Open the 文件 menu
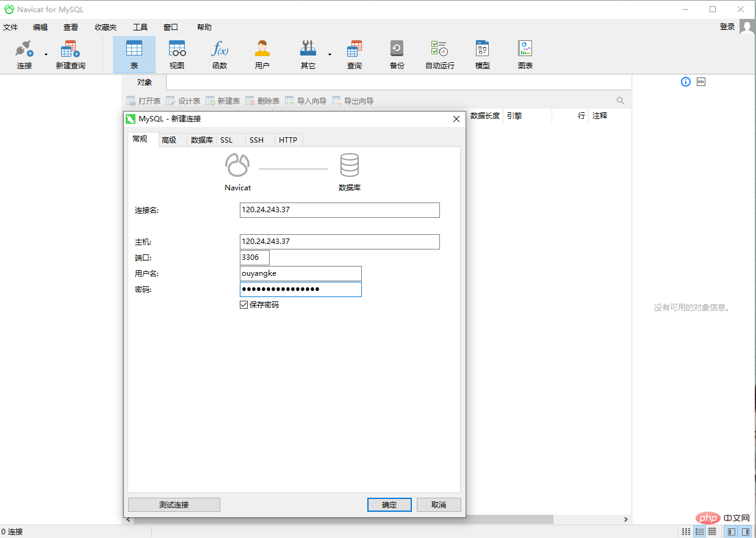Viewport: 756px width, 538px height. coord(10,27)
